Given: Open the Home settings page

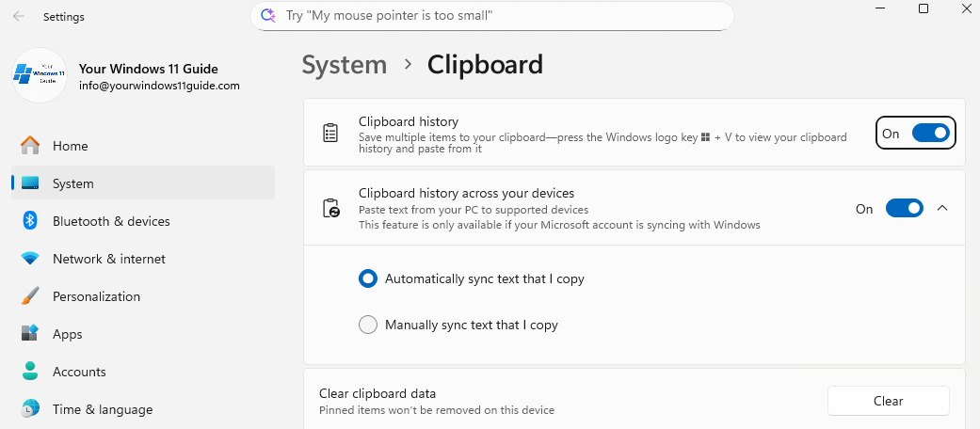Looking at the screenshot, I should point(143,146).
